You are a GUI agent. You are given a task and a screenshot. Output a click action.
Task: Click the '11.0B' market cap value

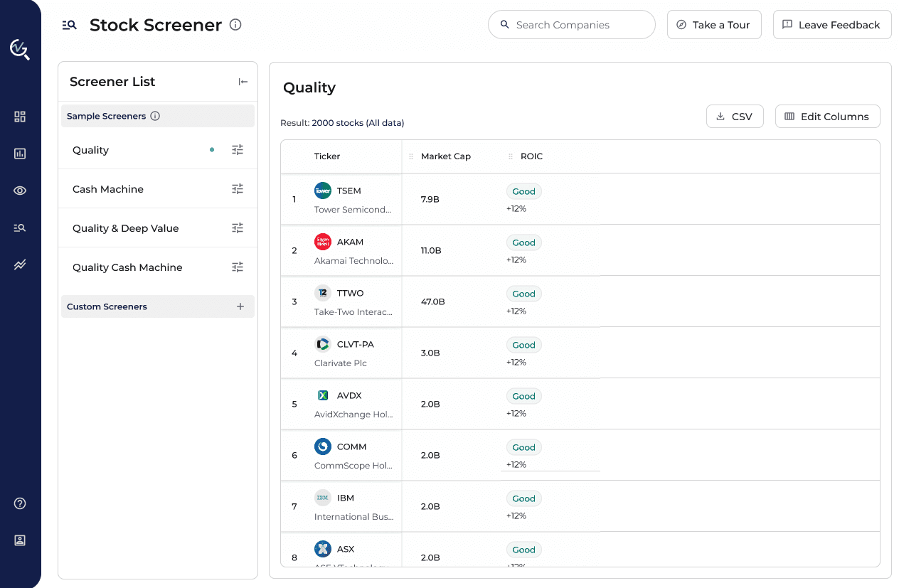pyautogui.click(x=431, y=250)
